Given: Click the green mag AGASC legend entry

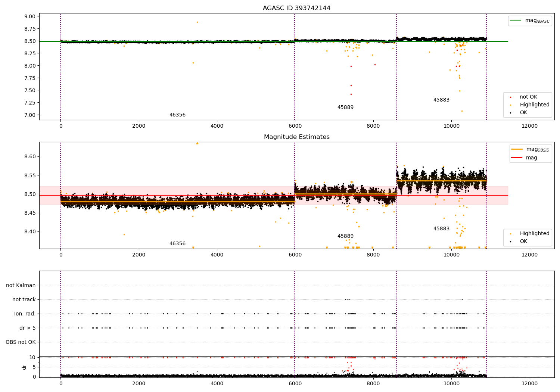Looking at the screenshot, I should [x=530, y=21].
